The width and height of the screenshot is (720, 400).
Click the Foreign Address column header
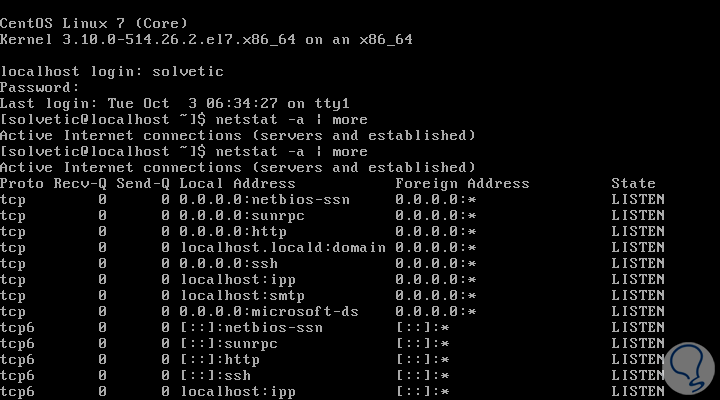coord(462,183)
